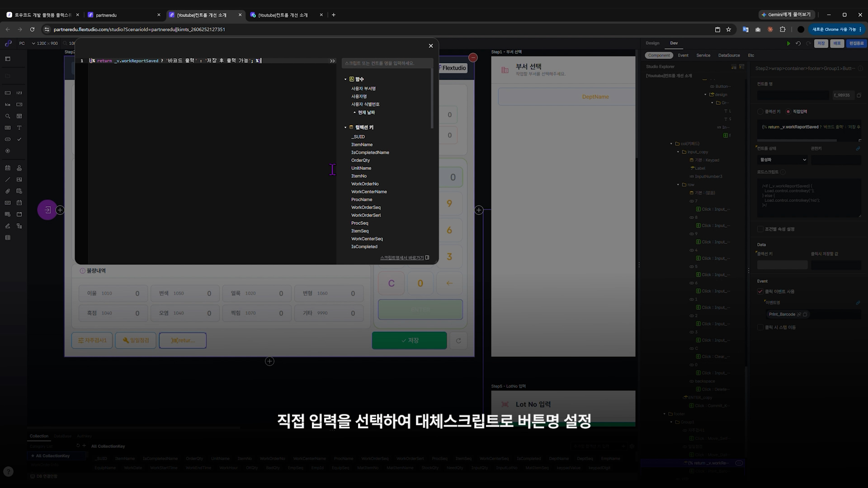Viewport: 868px width, 488px height.
Task: Switch to the Dev tab
Action: [674, 43]
